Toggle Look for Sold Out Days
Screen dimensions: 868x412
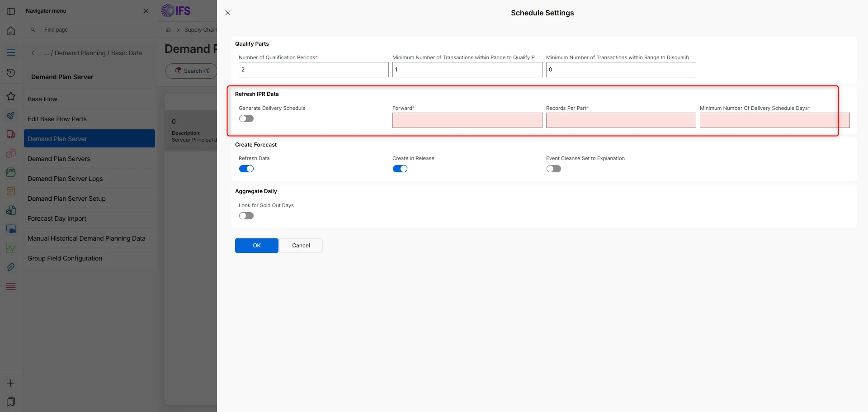(x=246, y=216)
